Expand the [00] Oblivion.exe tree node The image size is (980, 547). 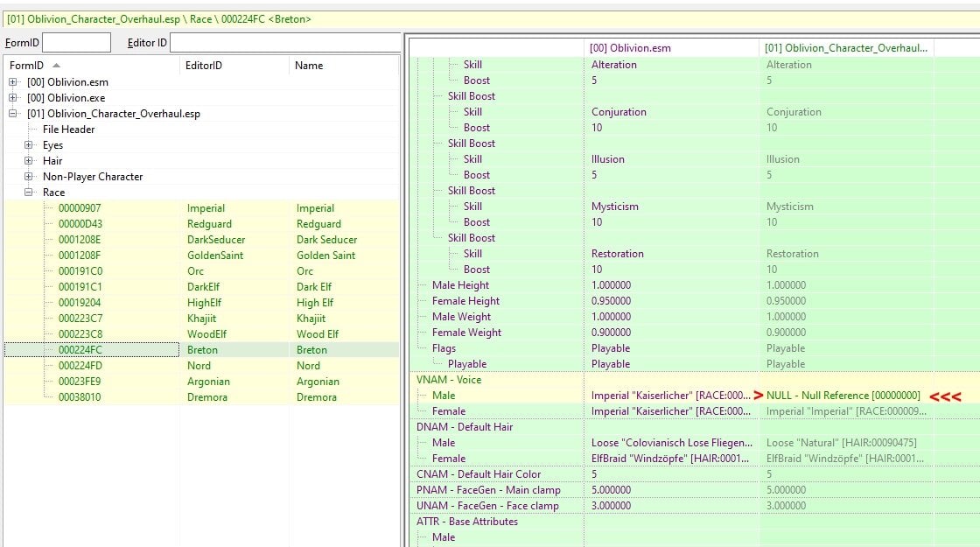[x=12, y=97]
